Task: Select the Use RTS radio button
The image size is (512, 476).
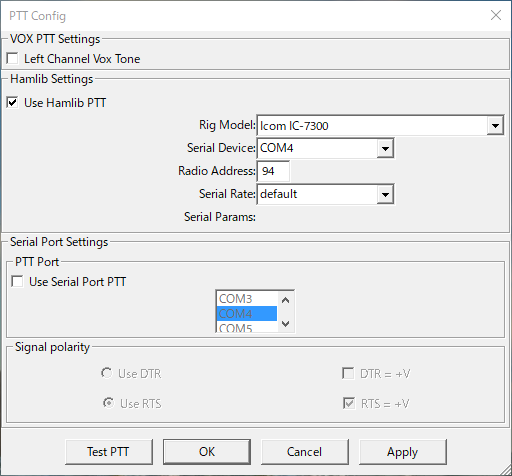Action: point(108,403)
